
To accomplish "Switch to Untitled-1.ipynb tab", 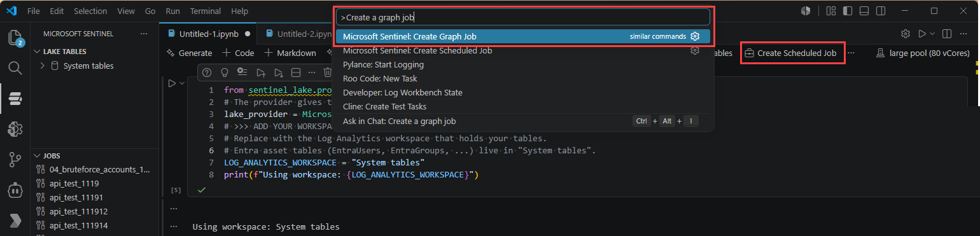I will tap(209, 34).
